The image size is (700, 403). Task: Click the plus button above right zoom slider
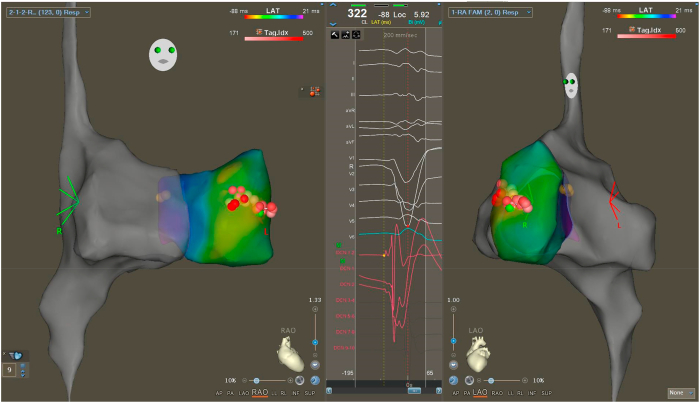pyautogui.click(x=454, y=309)
